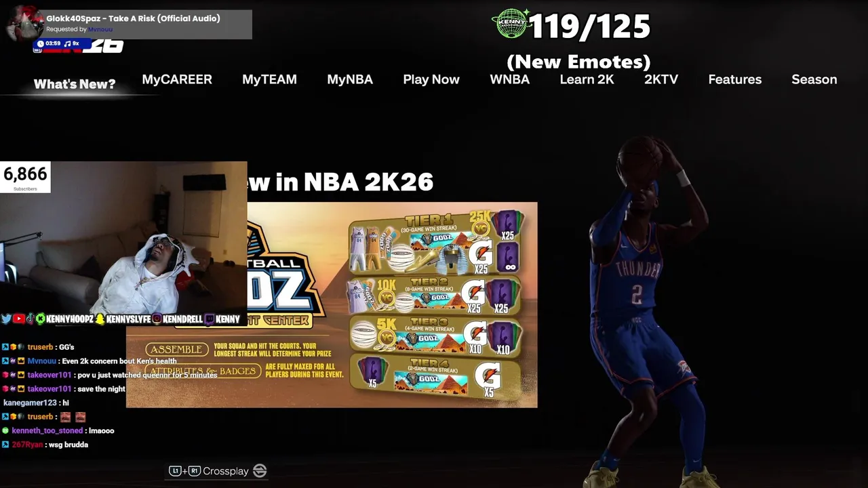Click blue badge beside 267Ryan
The height and width of the screenshot is (488, 868).
pyautogui.click(x=5, y=445)
